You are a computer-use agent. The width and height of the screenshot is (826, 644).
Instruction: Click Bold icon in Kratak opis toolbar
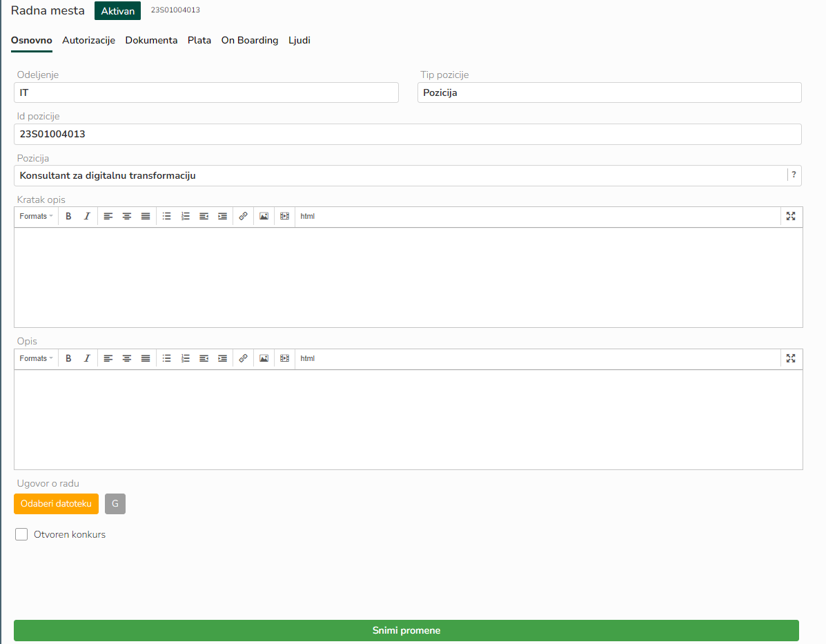(x=68, y=216)
